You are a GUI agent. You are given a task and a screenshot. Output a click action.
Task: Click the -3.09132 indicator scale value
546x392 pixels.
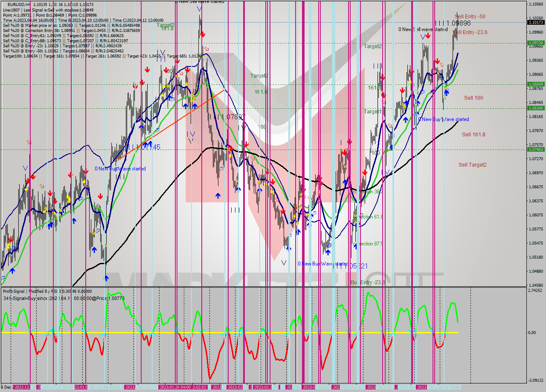pos(536,380)
